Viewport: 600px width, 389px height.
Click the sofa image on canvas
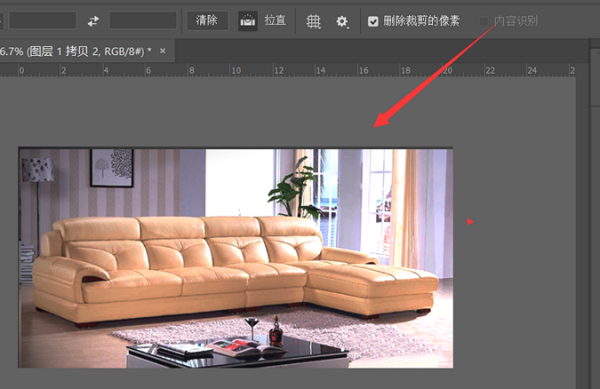tap(236, 258)
